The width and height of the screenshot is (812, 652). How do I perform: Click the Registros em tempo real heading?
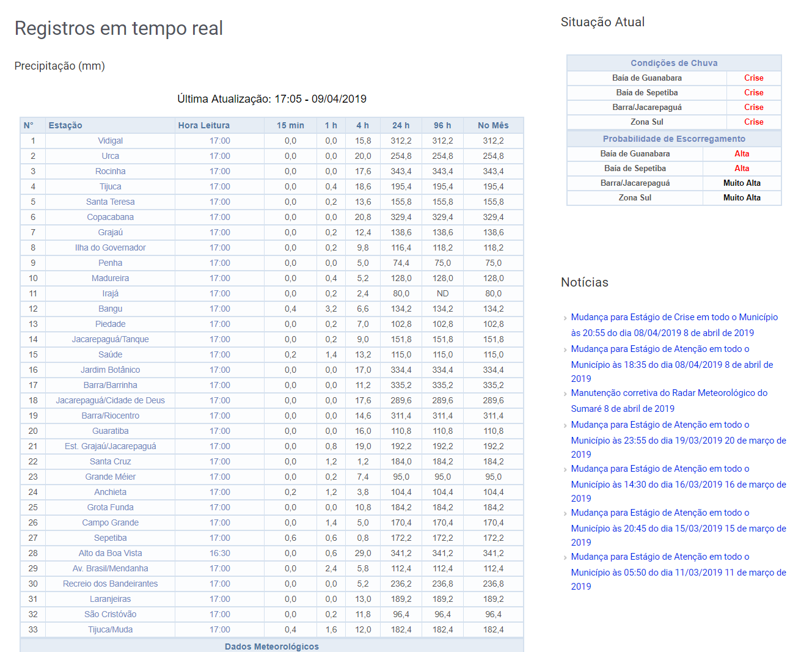tap(119, 28)
